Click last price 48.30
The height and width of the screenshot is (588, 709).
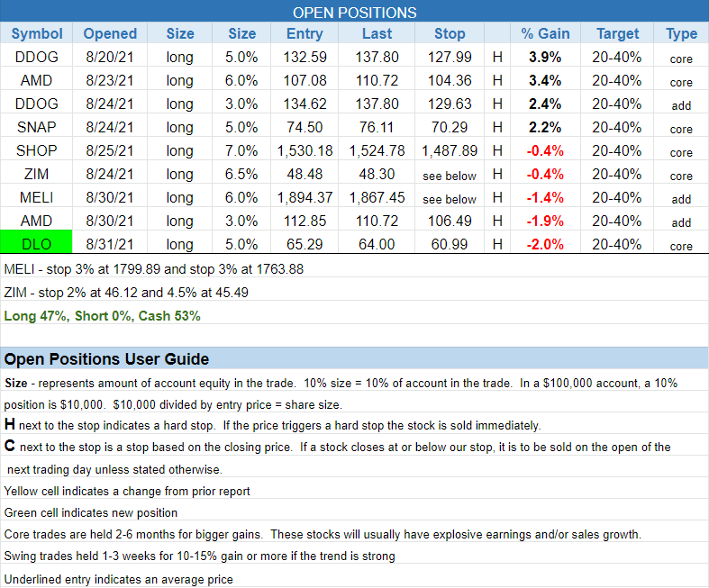point(377,174)
